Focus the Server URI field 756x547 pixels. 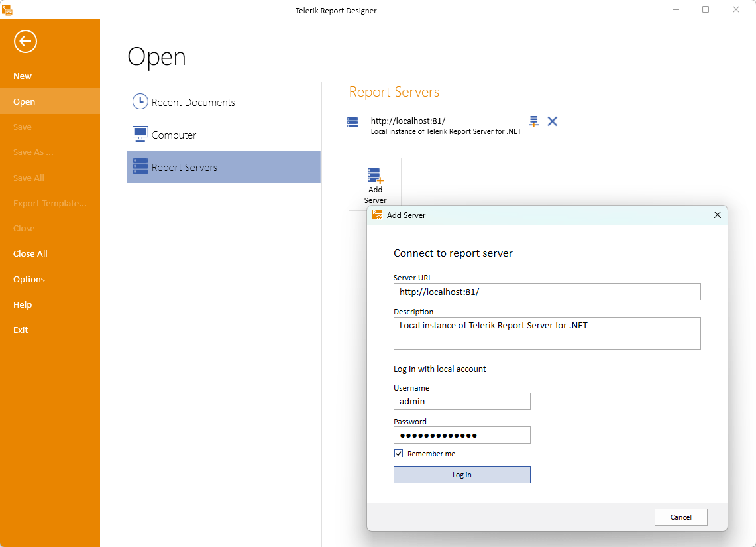(x=547, y=292)
